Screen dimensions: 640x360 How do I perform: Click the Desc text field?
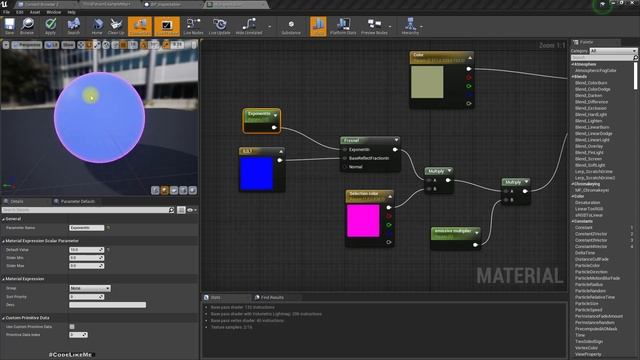pos(107,305)
